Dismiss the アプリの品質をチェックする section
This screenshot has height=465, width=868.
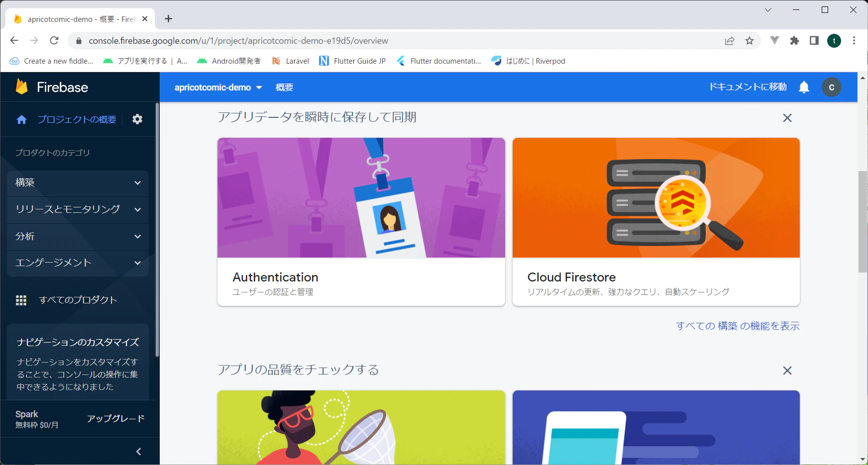coord(787,371)
